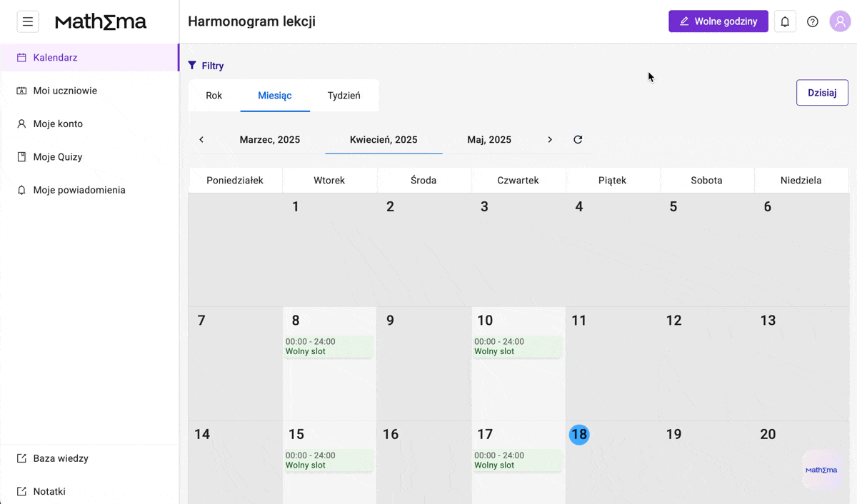The width and height of the screenshot is (857, 504).
Task: Select day 13 in the calendar
Action: (768, 321)
